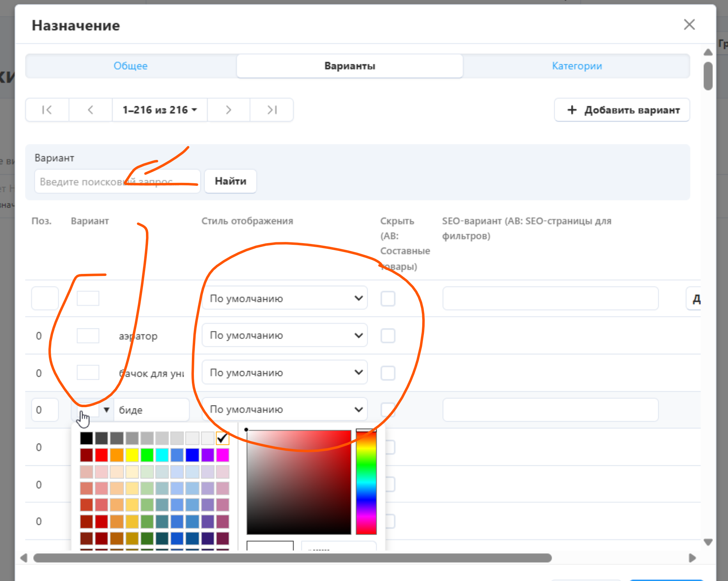728x581 pixels.
Task: Toggle the Скрыть checkbox in бачок row
Action: [387, 373]
